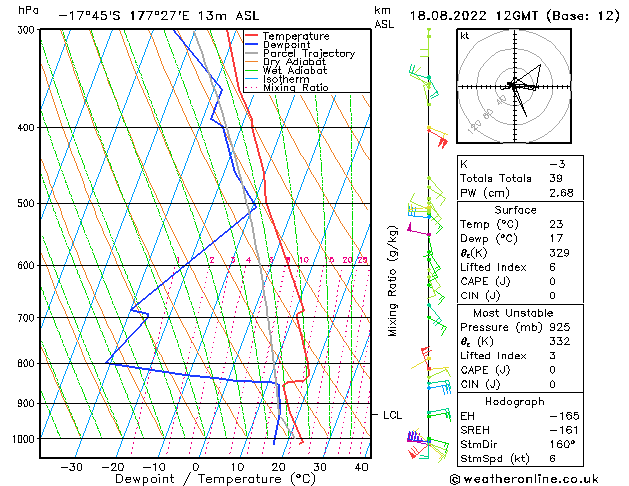This screenshot has height=486, width=629.
Task: Click the Surface section heading
Action: click(515, 210)
